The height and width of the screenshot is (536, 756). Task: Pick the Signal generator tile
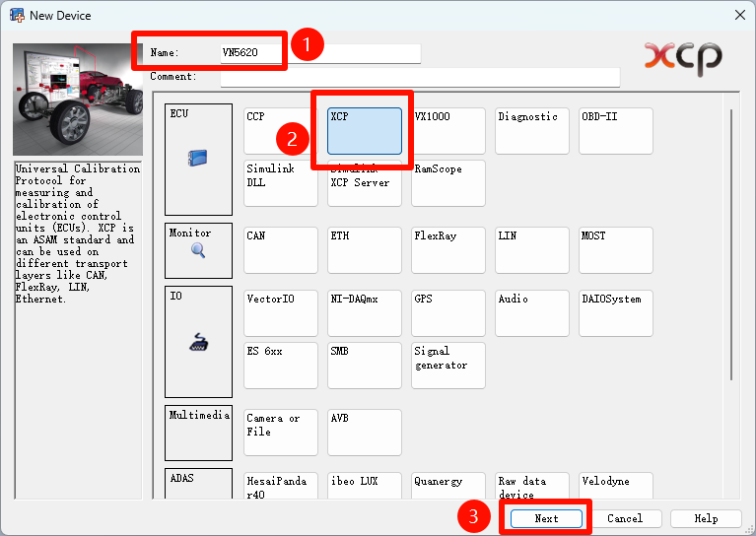(448, 366)
